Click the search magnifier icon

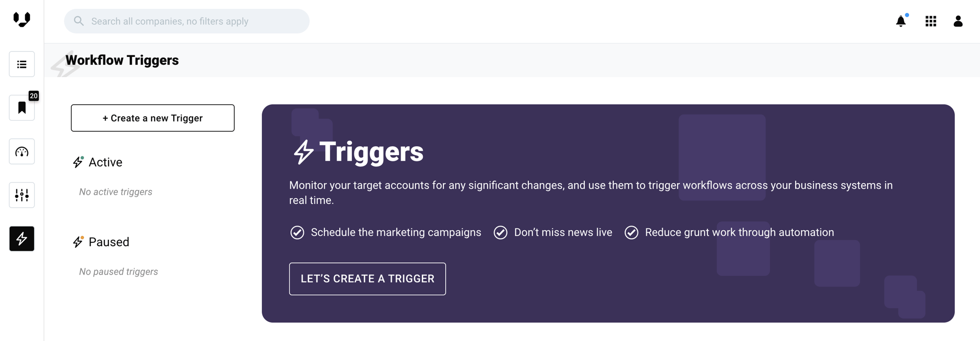pyautogui.click(x=79, y=21)
